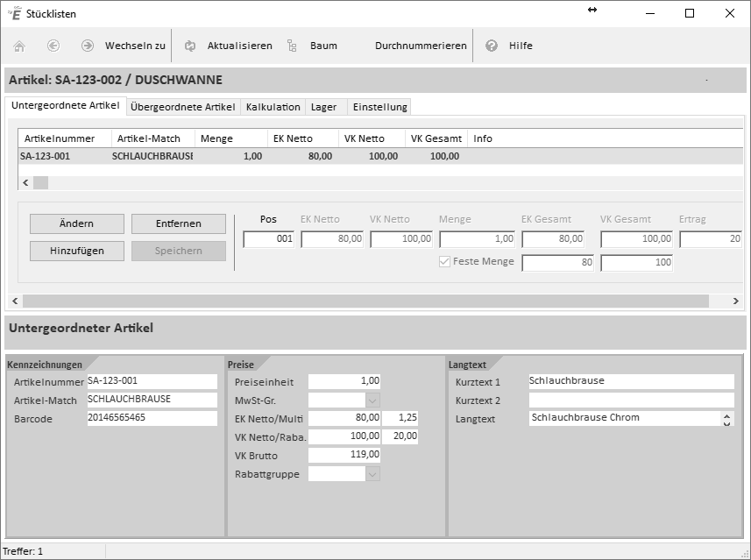Click the VK Netto field showing 100,00

(x=401, y=238)
